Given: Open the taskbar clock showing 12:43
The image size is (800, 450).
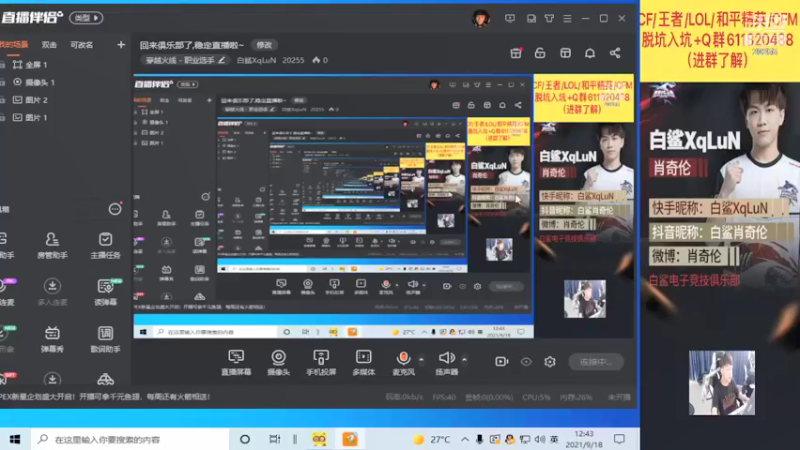Looking at the screenshot, I should [x=583, y=439].
